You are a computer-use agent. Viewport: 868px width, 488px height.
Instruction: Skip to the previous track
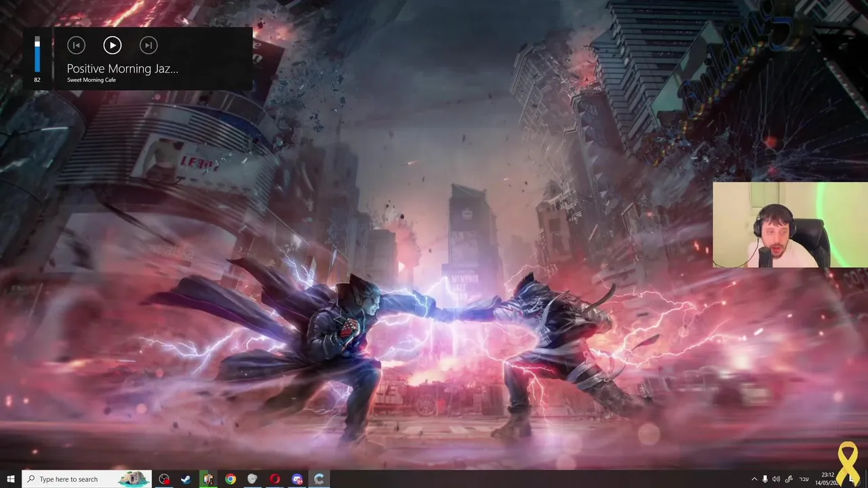tap(76, 45)
